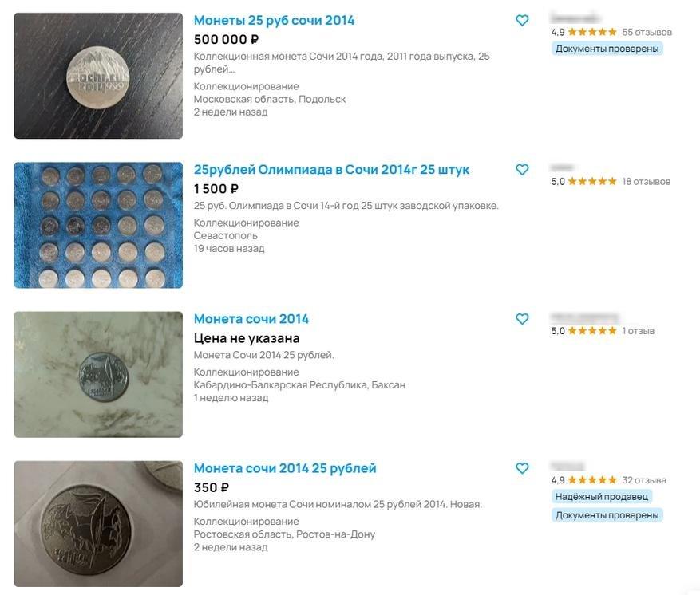This screenshot has width=700, height=595.
Task: Save the 350 ₽ coin listing to favorites
Action: (x=522, y=468)
